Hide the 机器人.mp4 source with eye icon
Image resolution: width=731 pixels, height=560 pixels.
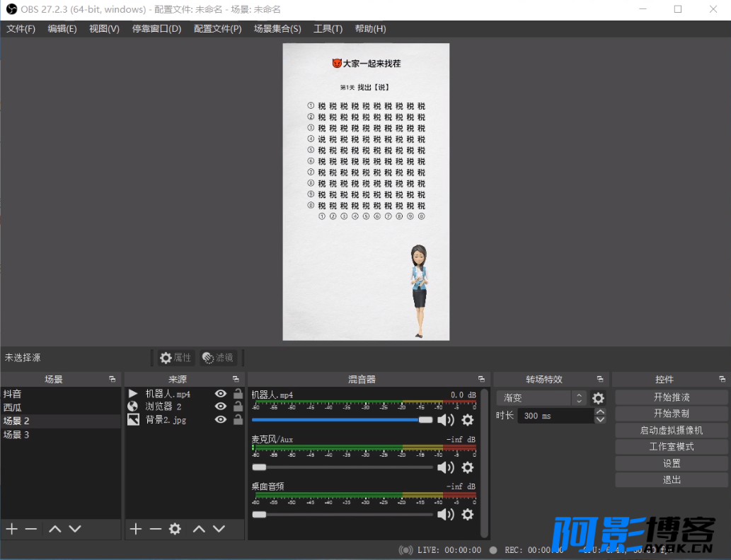221,394
